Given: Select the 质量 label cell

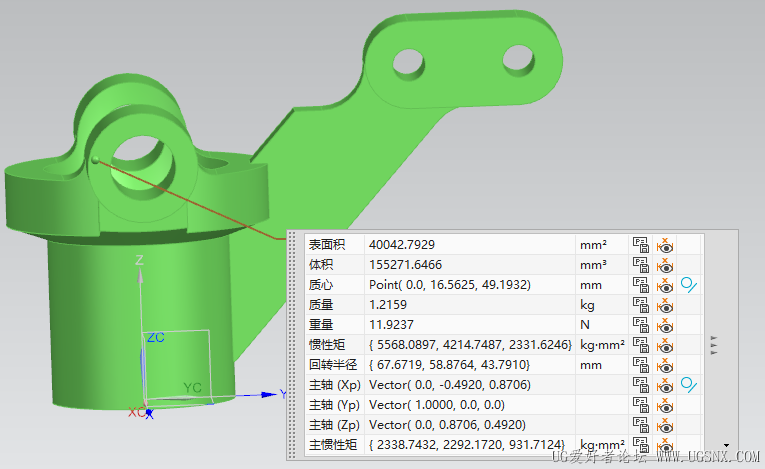Looking at the screenshot, I should [335, 305].
